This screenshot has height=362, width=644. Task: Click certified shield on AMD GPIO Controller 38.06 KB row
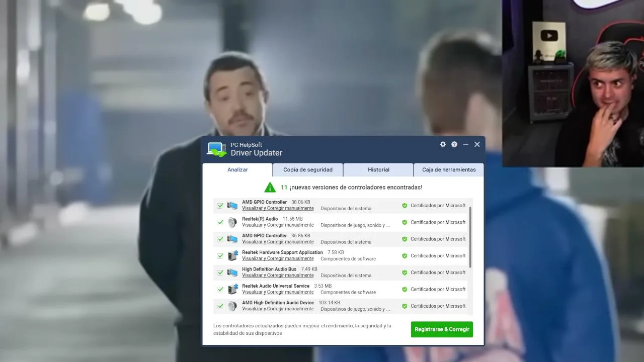pyautogui.click(x=405, y=206)
